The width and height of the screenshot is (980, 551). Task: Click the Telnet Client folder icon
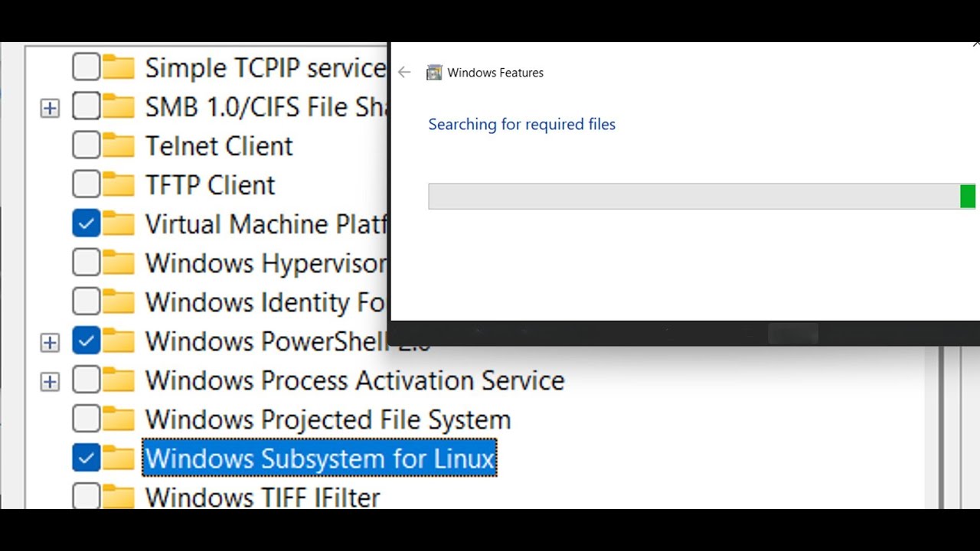click(119, 145)
